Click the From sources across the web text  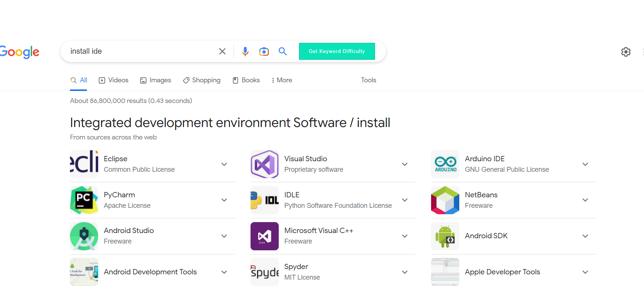pyautogui.click(x=113, y=137)
